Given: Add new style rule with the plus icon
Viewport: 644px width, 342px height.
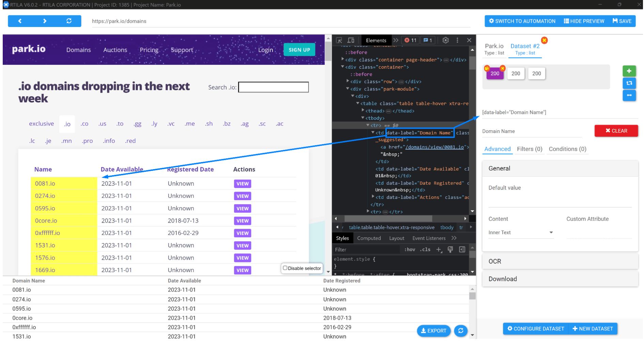Looking at the screenshot, I should (x=439, y=250).
